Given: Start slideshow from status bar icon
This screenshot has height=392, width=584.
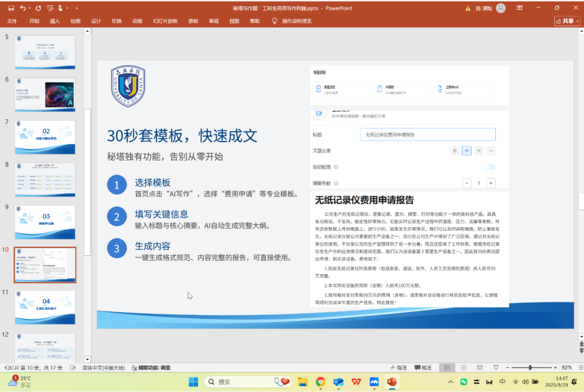Looking at the screenshot, I should pos(495,368).
